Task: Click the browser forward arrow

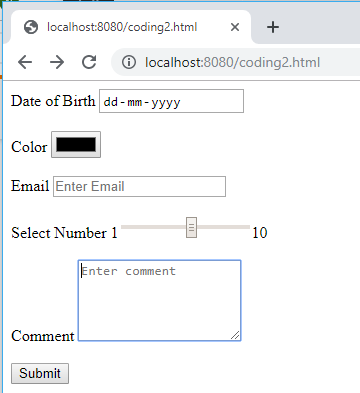Action: tap(57, 62)
